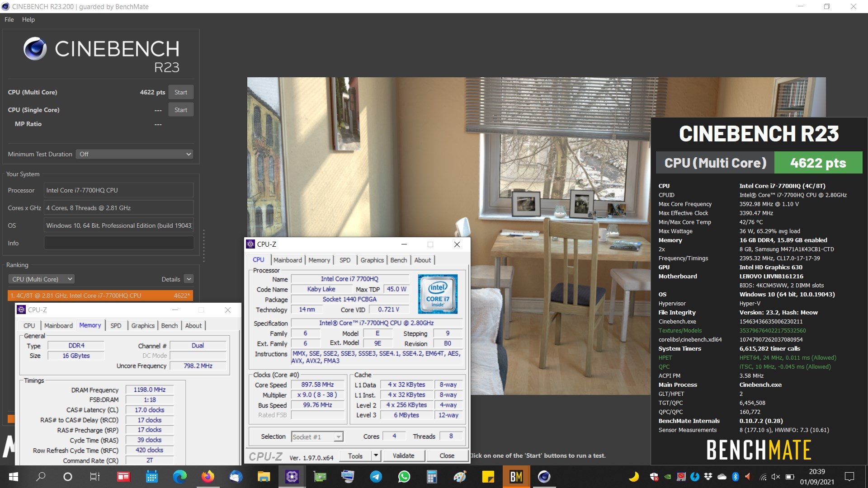The height and width of the screenshot is (488, 868).
Task: Open the notification center icon
Action: [x=849, y=477]
